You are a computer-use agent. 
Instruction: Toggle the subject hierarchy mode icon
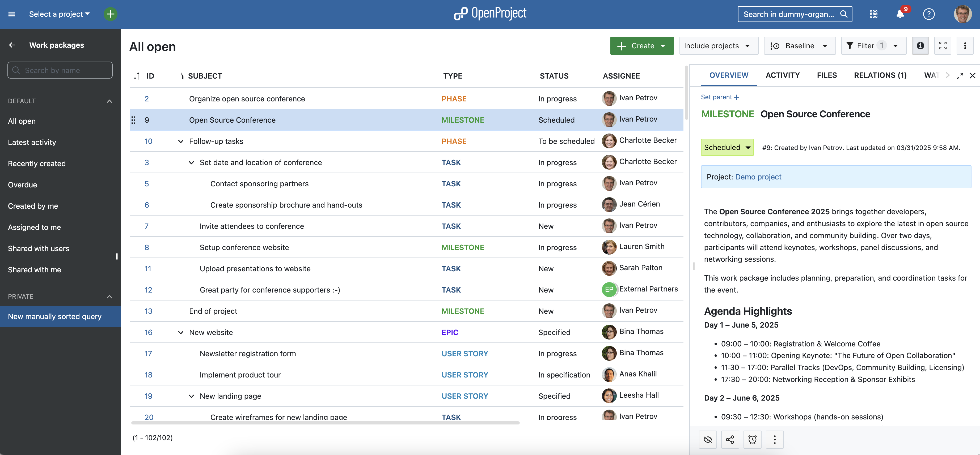pos(182,76)
